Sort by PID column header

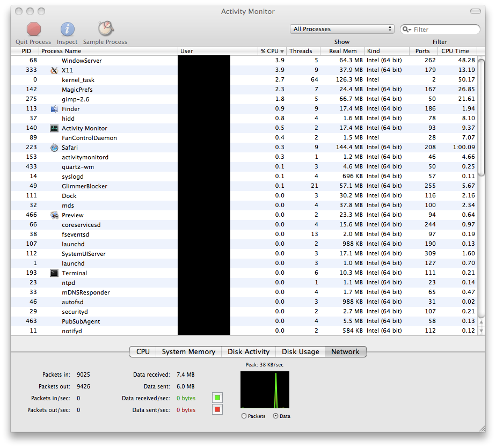[25, 51]
